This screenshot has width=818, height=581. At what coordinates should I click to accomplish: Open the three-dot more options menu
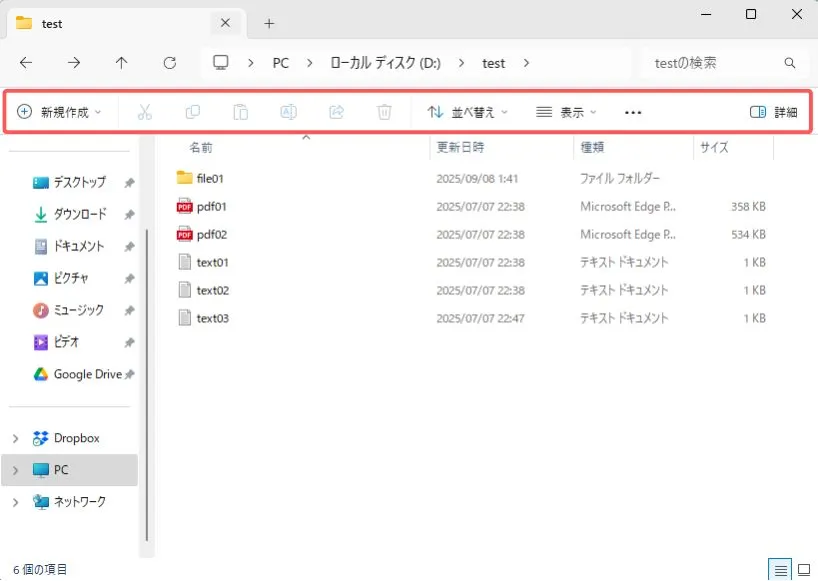[x=633, y=112]
